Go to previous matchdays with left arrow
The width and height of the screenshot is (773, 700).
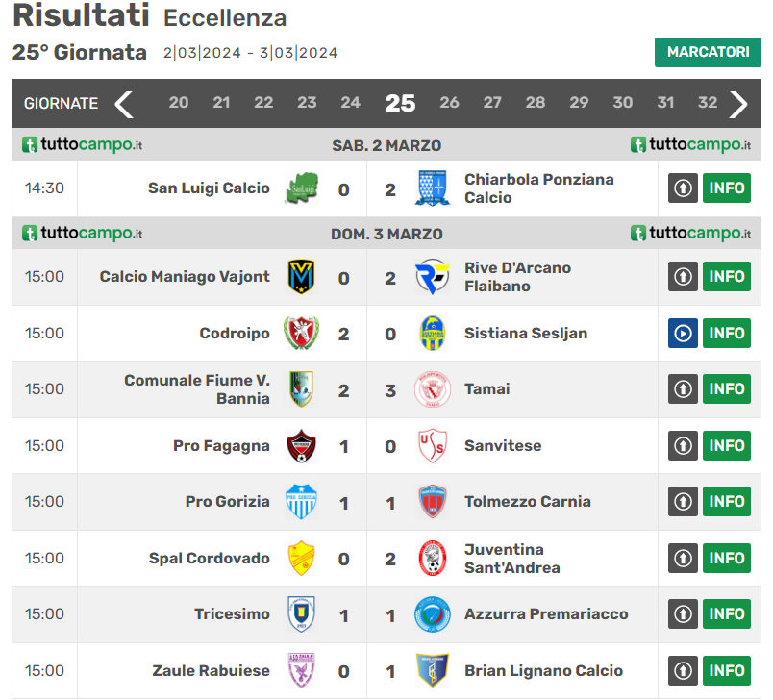124,104
